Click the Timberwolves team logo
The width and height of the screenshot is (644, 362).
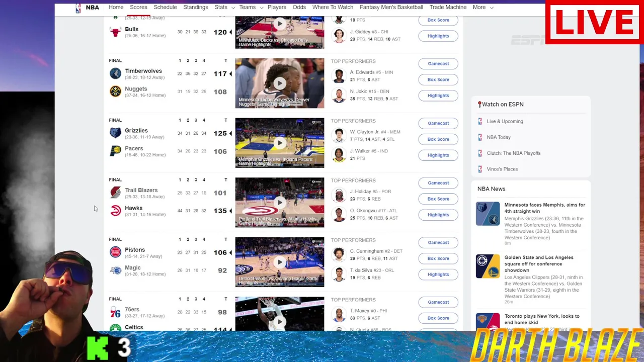115,73
